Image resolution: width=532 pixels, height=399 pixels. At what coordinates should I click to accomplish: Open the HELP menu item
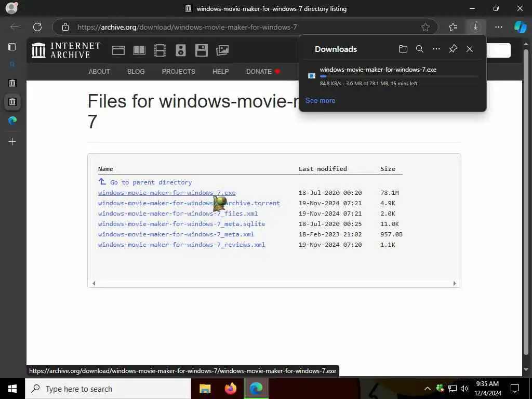point(220,72)
